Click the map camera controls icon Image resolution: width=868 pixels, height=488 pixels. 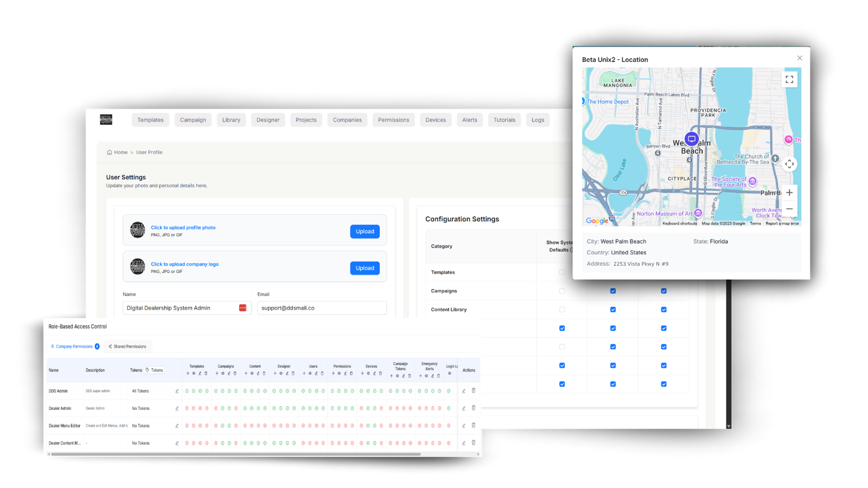[x=789, y=164]
